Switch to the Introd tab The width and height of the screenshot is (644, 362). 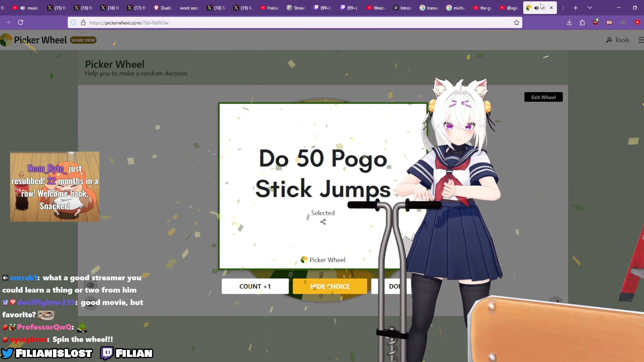402,8
